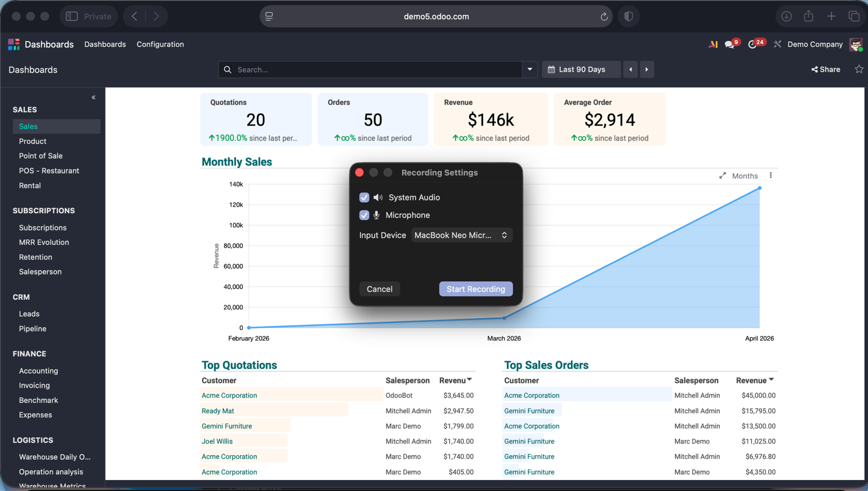The image size is (868, 491).
Task: Open the Revenue KPI card
Action: pos(491,119)
